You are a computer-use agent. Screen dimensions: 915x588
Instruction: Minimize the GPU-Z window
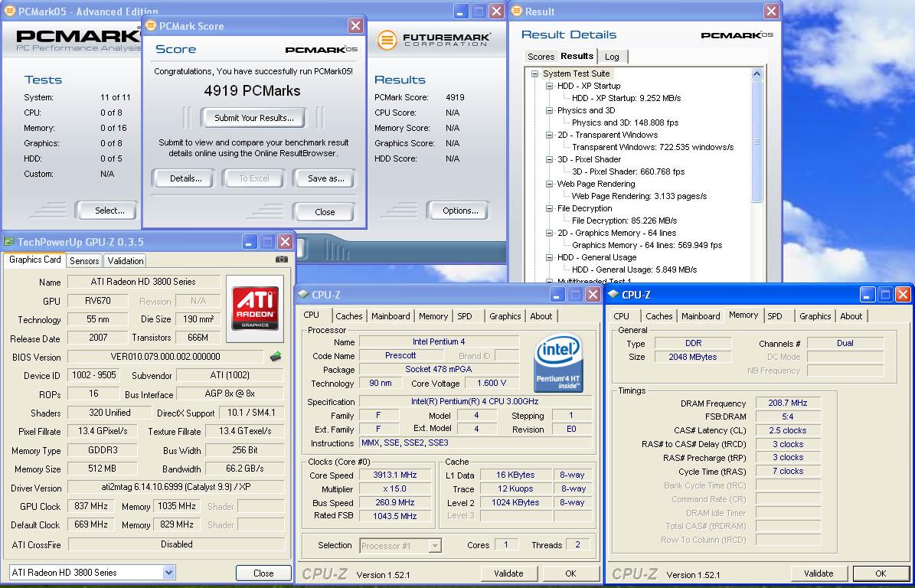click(x=250, y=241)
